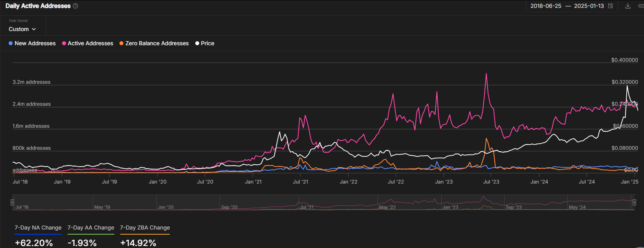Click May '19 in the range navigator
Viewport: 644px width, 248px height.
tap(102, 207)
